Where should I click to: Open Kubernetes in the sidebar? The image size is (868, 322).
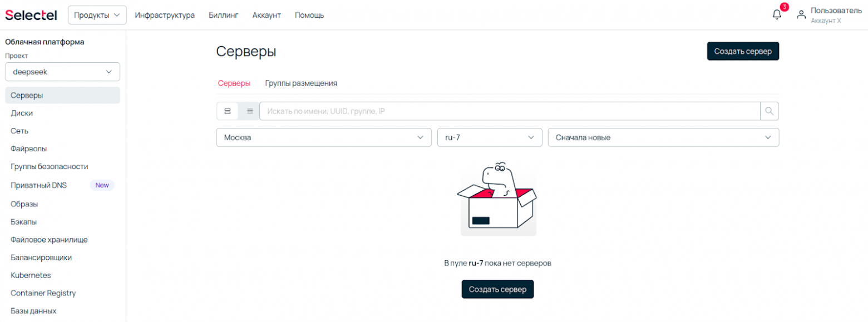point(31,275)
